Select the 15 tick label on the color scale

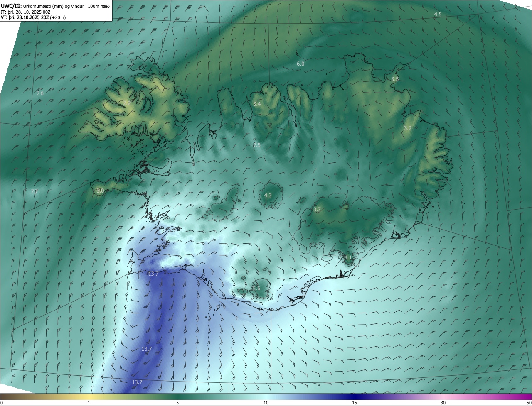(x=355, y=403)
